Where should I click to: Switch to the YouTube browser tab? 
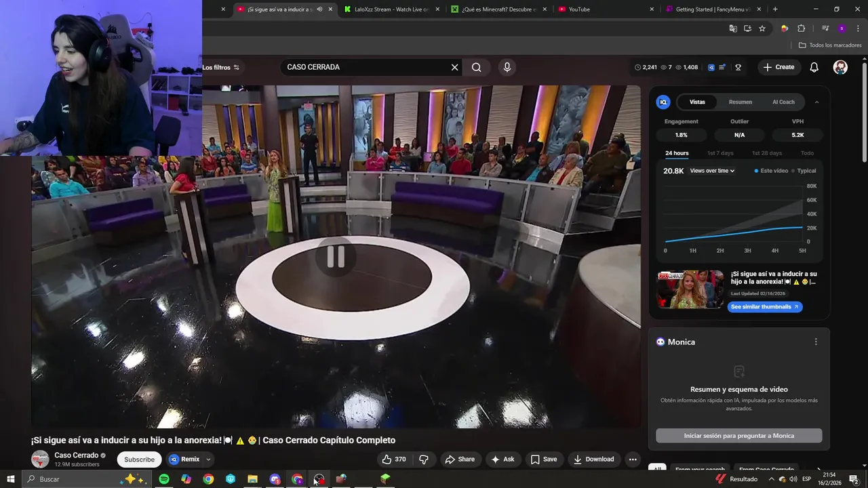point(606,9)
